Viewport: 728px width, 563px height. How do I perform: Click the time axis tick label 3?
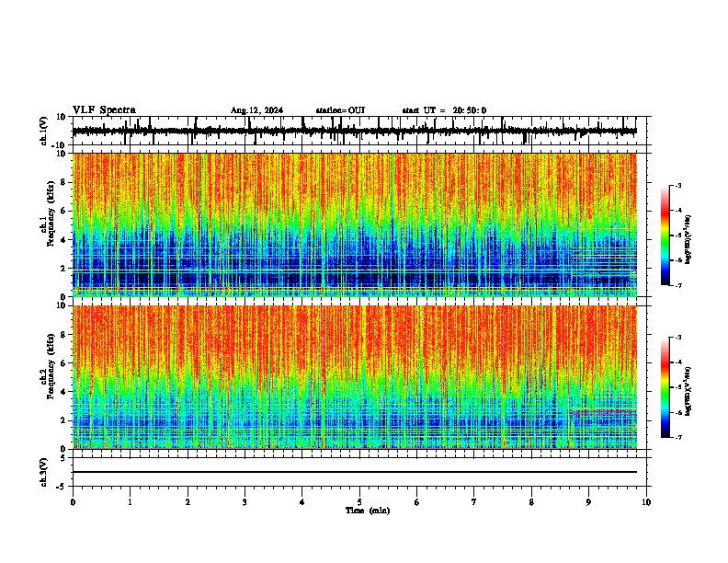coord(245,502)
